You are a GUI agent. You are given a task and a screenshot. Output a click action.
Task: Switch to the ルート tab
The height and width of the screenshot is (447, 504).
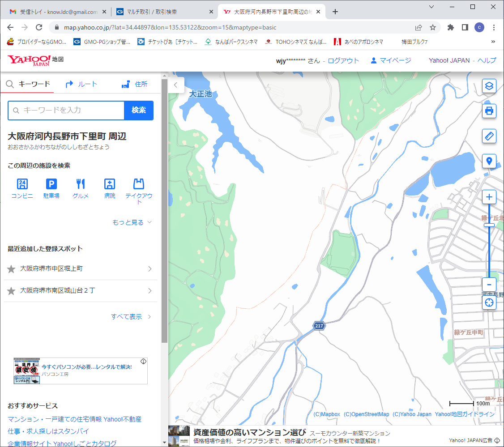(81, 84)
